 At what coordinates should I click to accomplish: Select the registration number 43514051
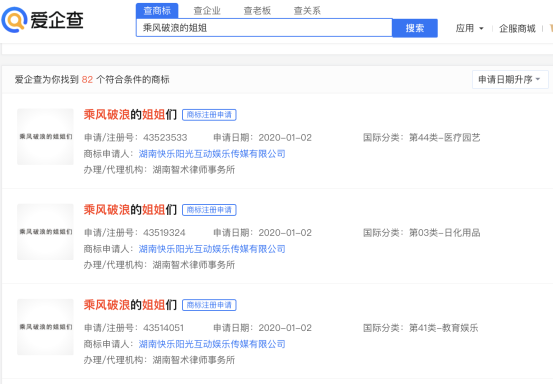pos(163,328)
